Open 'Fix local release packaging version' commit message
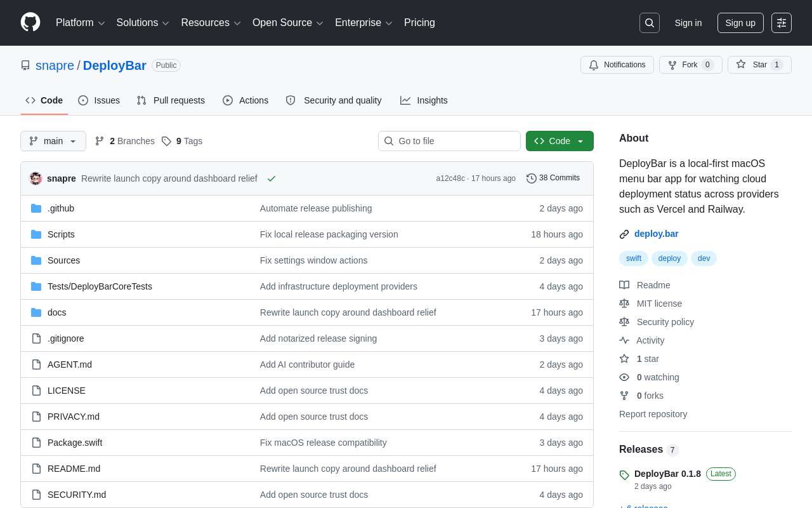Screen dimensions: 812x508 [329, 234]
